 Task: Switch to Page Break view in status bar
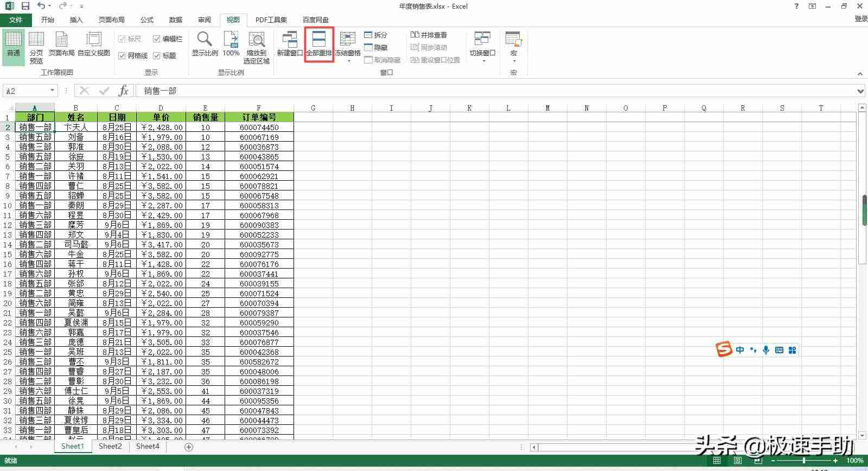(x=759, y=461)
